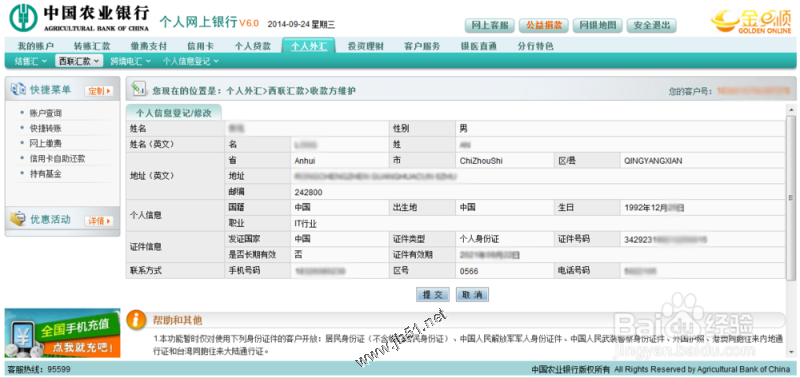Click the 优惠活动 gift icon
The width and height of the screenshot is (800, 378).
[18, 219]
